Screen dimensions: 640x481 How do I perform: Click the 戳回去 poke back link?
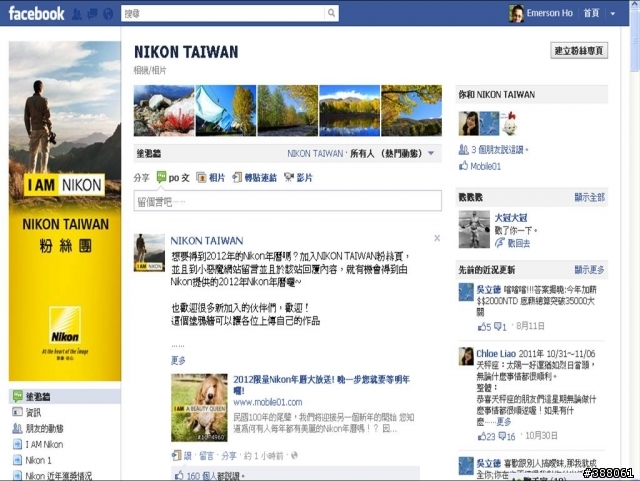tap(518, 243)
